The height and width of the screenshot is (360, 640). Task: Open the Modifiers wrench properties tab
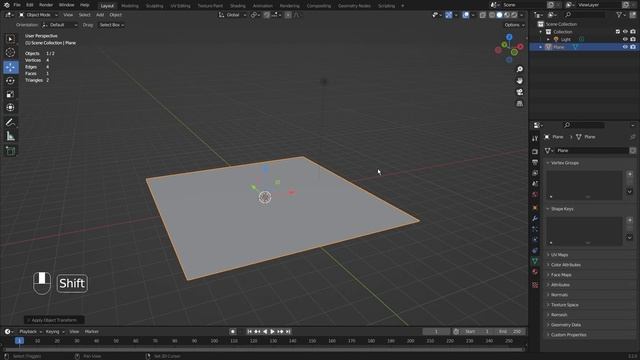(535, 218)
